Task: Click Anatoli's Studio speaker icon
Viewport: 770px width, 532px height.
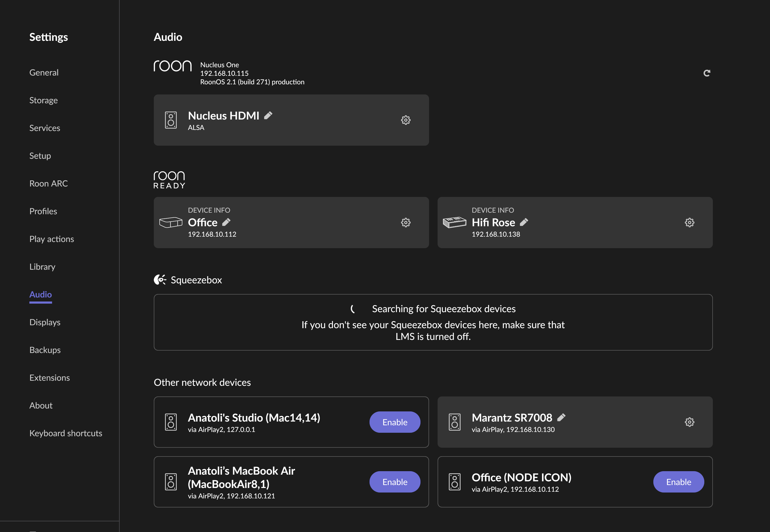Action: tap(171, 422)
